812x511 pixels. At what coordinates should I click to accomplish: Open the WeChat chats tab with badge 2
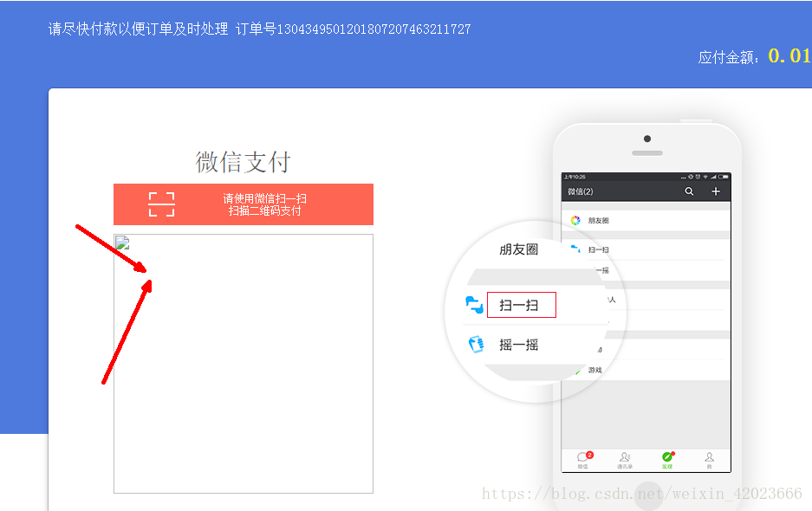point(583,460)
